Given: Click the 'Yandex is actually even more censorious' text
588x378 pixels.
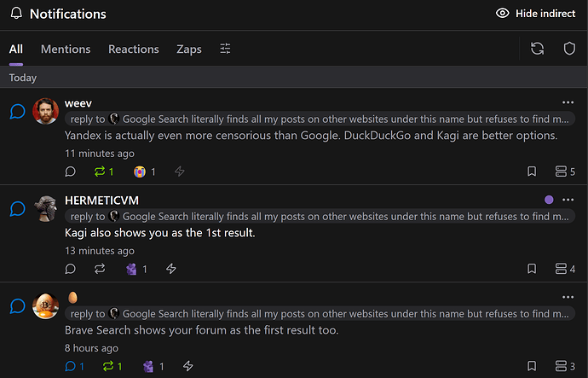Looking at the screenshot, I should pos(311,136).
